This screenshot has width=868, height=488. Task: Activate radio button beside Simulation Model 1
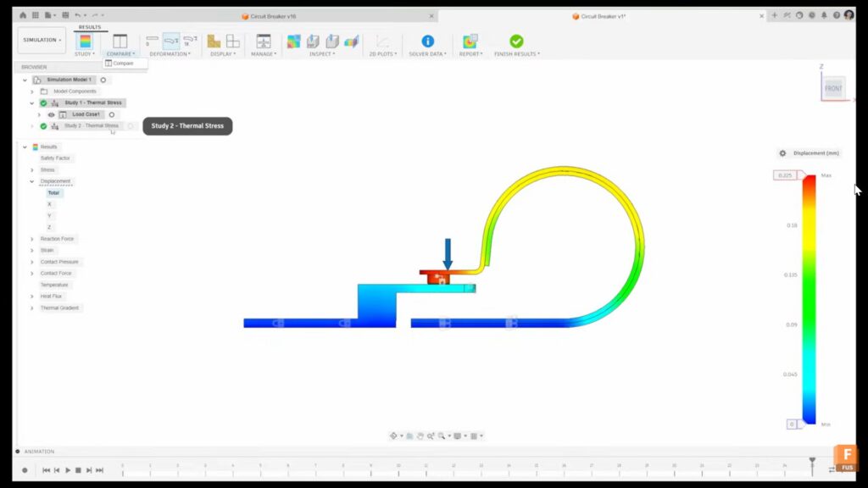pyautogui.click(x=103, y=80)
